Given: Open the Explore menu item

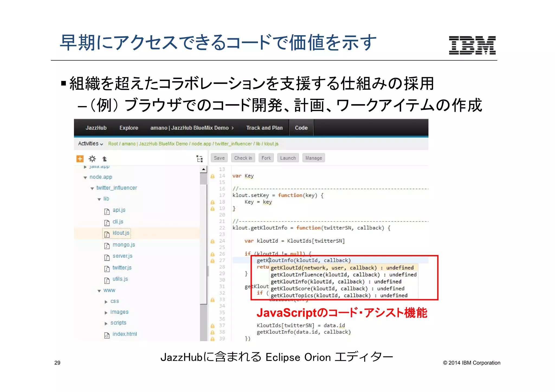Looking at the screenshot, I should tap(129, 128).
